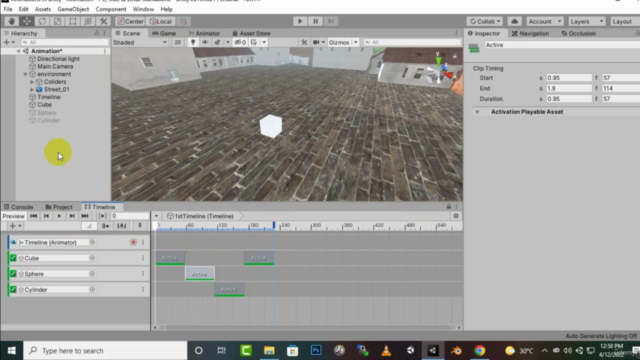Expand the Street_01 hierarchy node
Image resolution: width=640 pixels, height=360 pixels.
[32, 89]
